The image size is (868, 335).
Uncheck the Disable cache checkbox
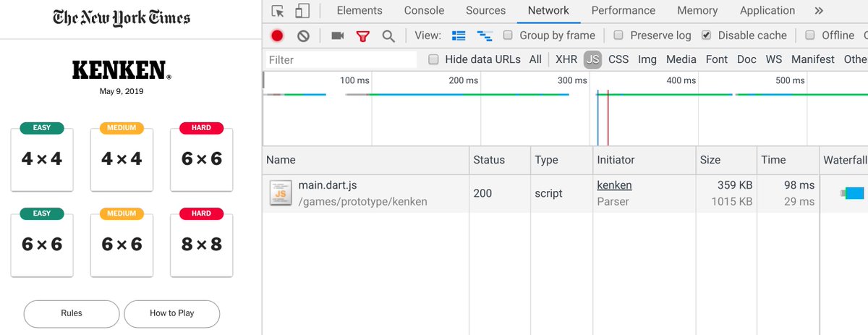[707, 35]
